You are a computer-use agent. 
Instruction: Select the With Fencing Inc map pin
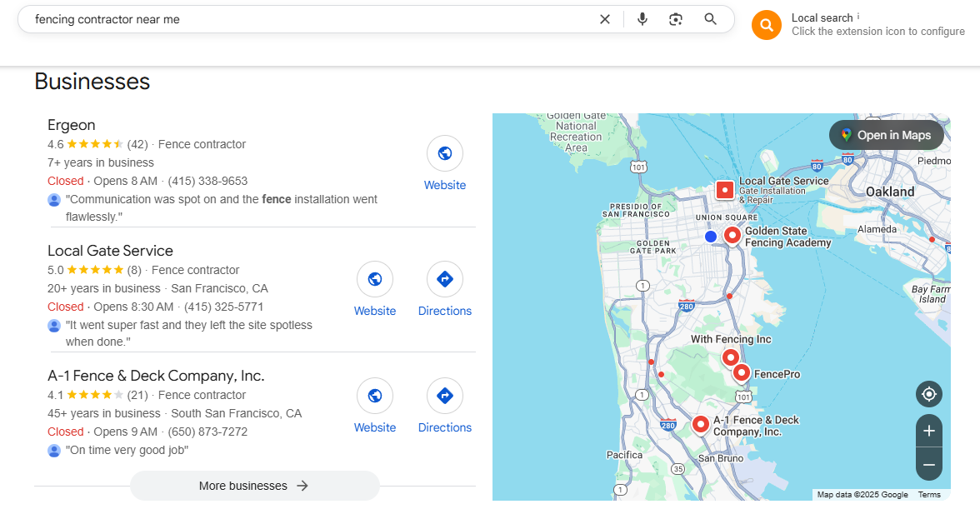click(x=730, y=358)
